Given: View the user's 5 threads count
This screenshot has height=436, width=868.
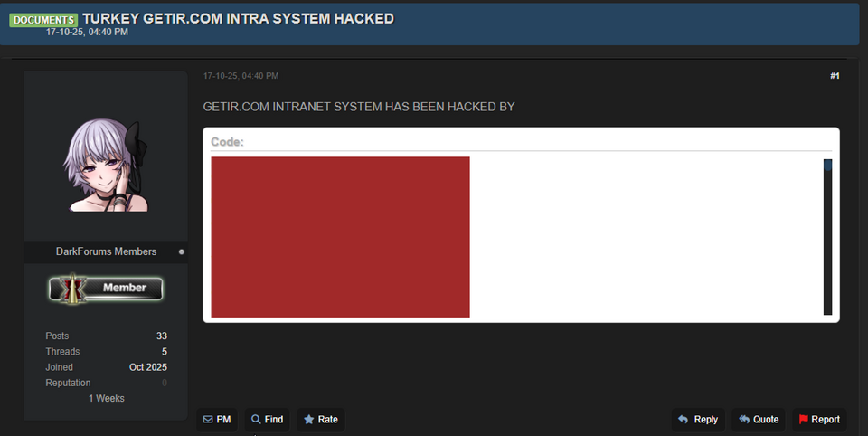Looking at the screenshot, I should point(164,352).
